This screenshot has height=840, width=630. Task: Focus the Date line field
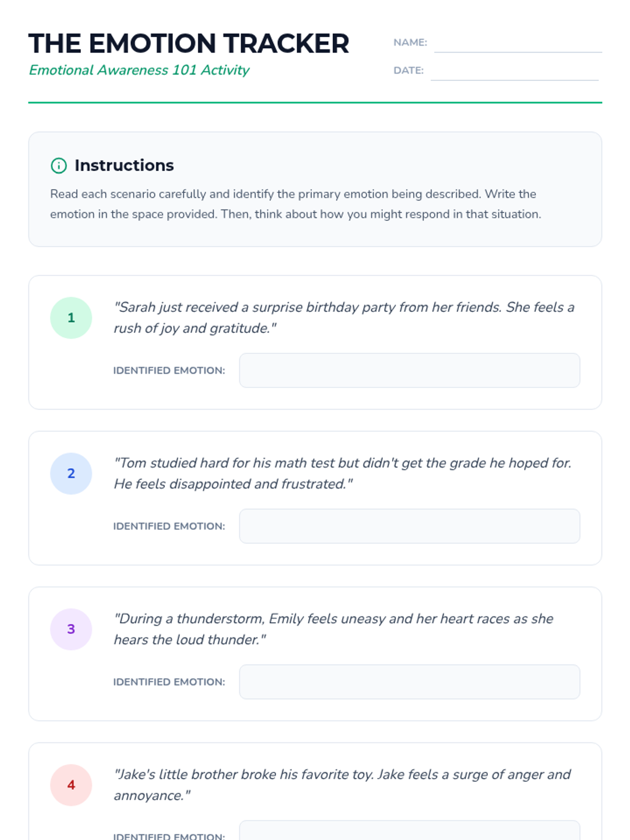(x=514, y=71)
